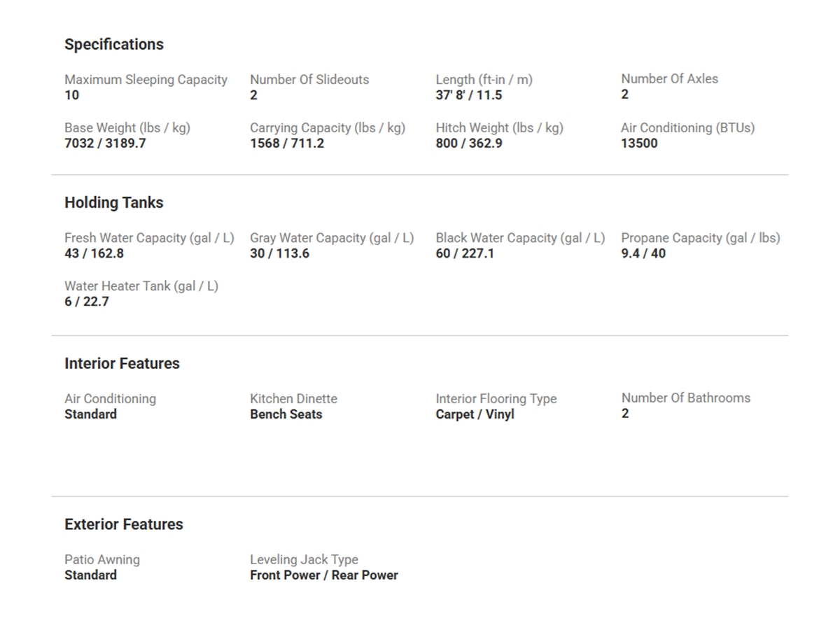This screenshot has height=630, width=840.
Task: Click the Holding Tanks section heading
Action: click(114, 202)
